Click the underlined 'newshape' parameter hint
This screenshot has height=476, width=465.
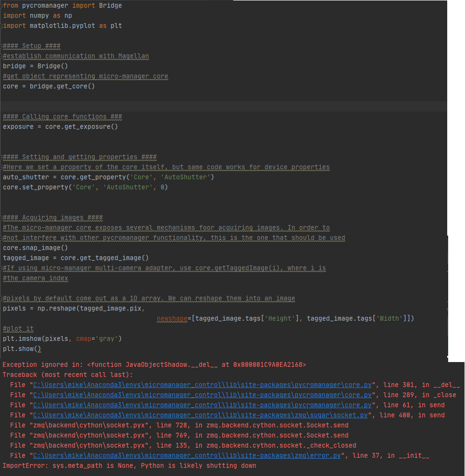point(172,318)
